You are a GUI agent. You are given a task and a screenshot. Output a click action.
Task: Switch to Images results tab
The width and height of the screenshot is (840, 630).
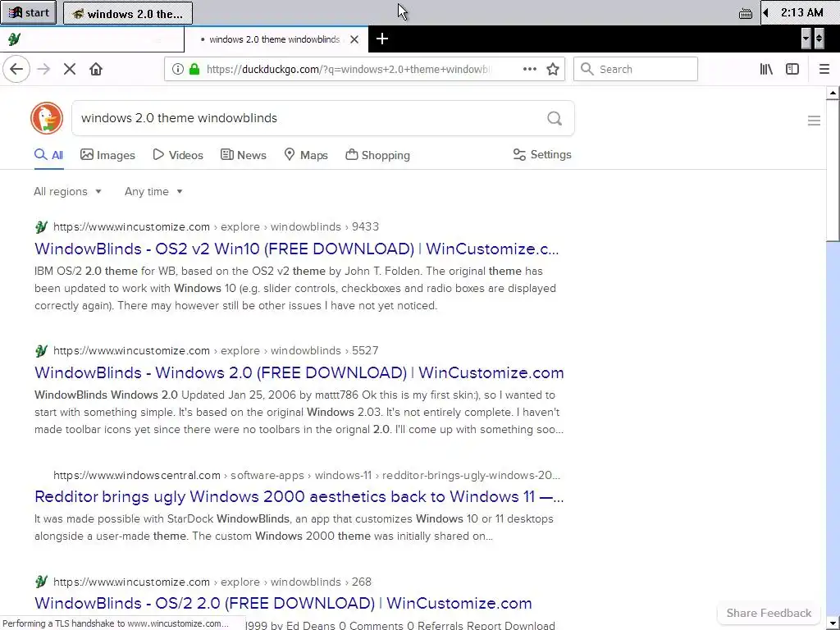tap(107, 155)
